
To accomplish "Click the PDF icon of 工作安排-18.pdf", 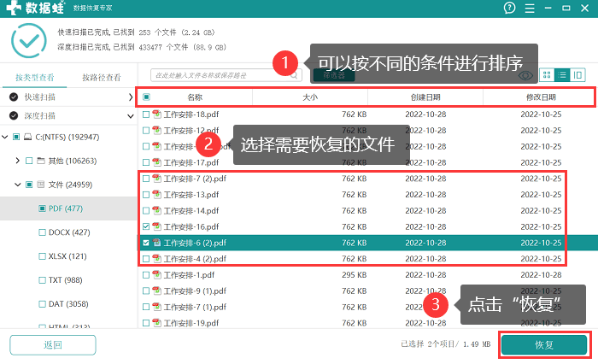I will click(156, 114).
